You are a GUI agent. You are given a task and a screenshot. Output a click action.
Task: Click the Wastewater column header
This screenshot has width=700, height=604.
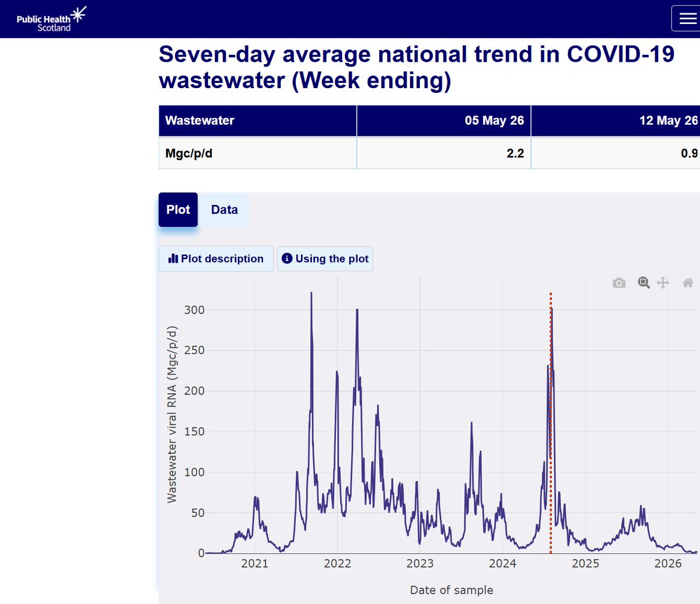(258, 121)
